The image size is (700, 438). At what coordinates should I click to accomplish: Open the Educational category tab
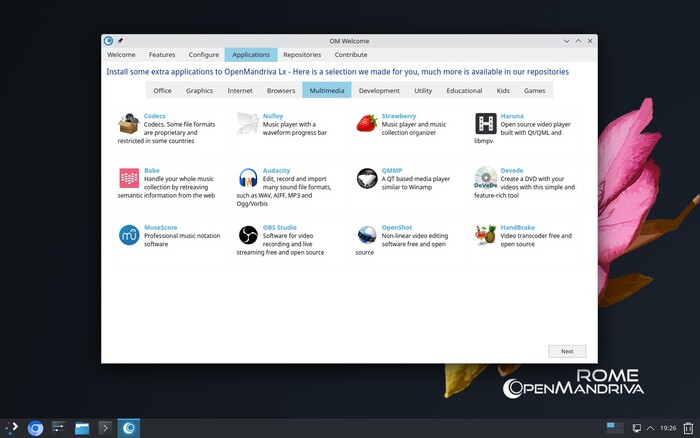tap(464, 90)
